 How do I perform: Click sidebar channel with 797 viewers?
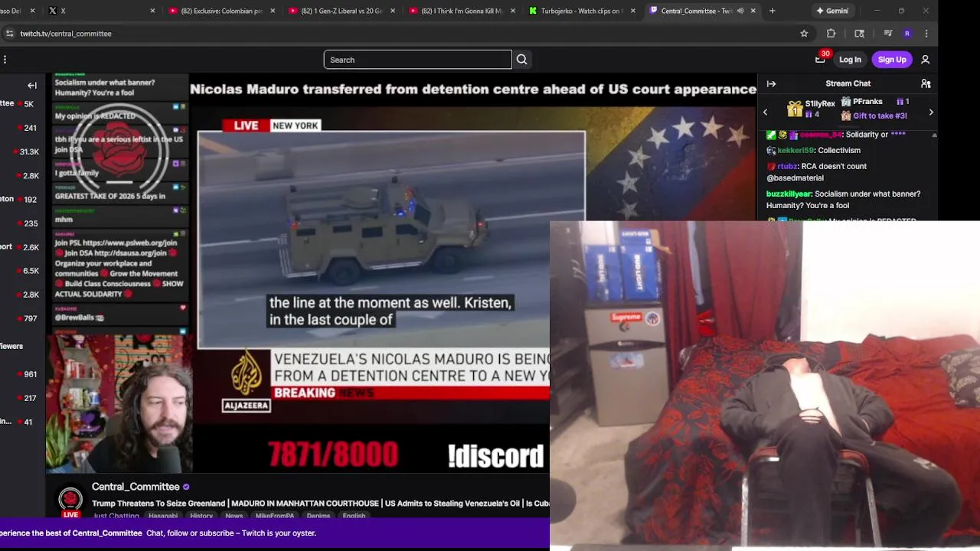pyautogui.click(x=23, y=318)
